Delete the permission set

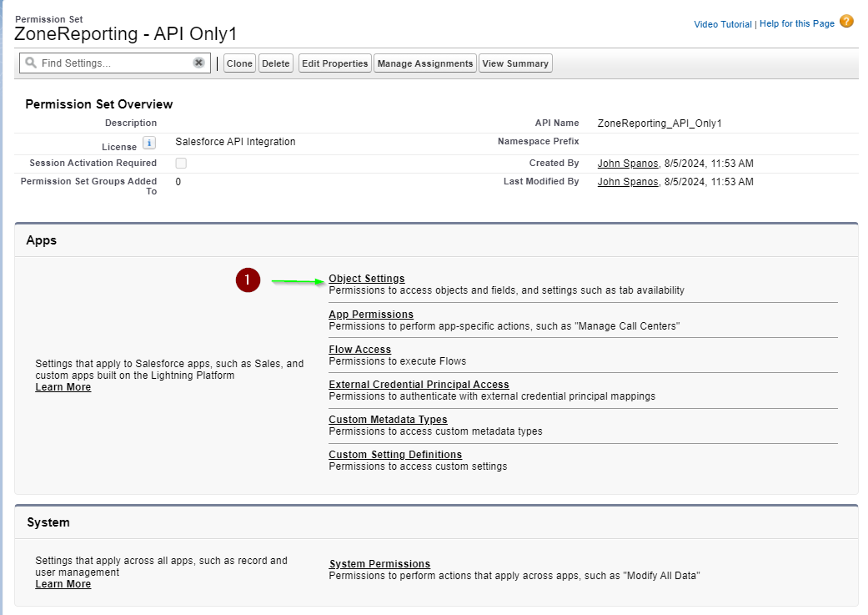coord(276,63)
